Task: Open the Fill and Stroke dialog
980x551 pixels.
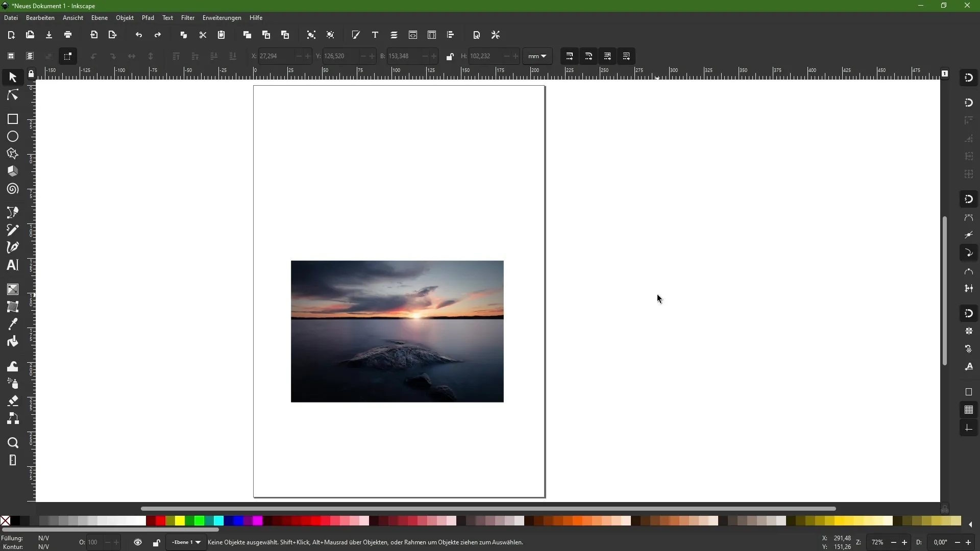Action: pyautogui.click(x=356, y=35)
